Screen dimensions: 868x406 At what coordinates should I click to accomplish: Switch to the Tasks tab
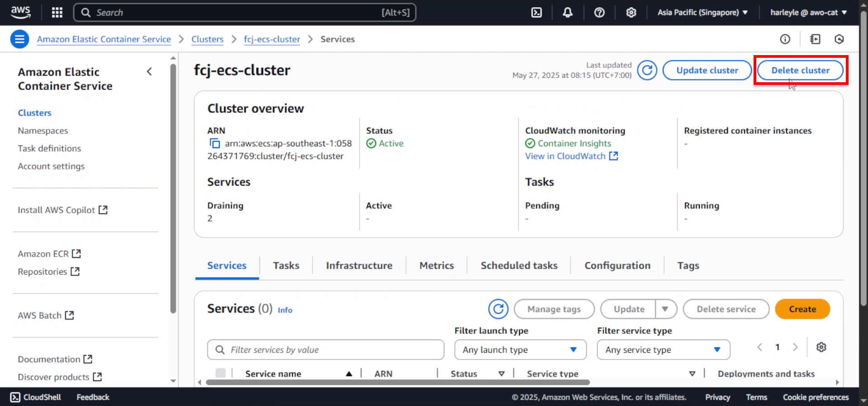(286, 266)
